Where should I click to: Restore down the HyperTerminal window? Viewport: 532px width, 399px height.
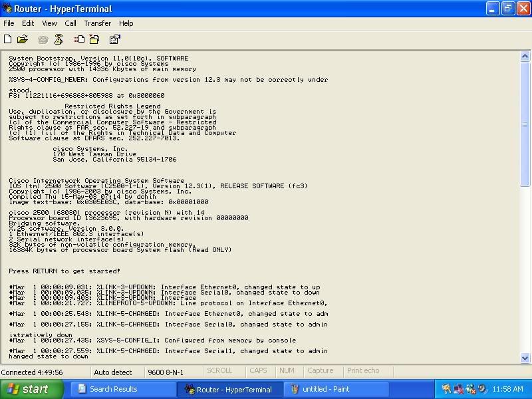[x=508, y=8]
